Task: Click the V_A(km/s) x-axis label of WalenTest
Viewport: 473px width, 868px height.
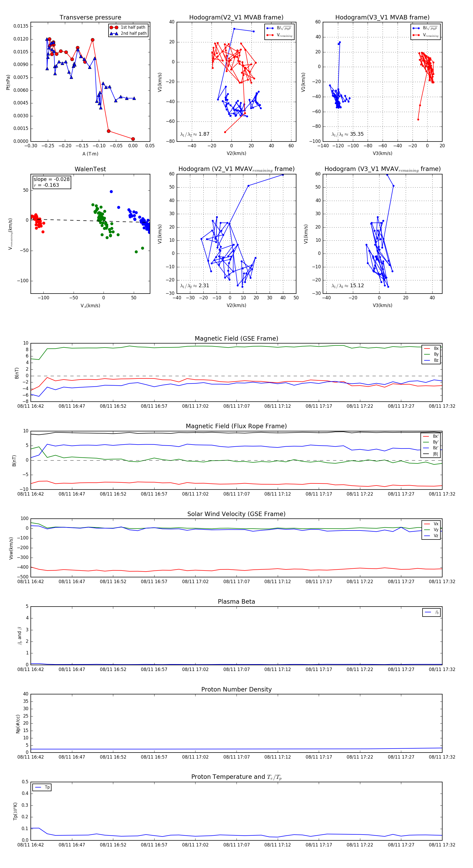Action: (90, 306)
